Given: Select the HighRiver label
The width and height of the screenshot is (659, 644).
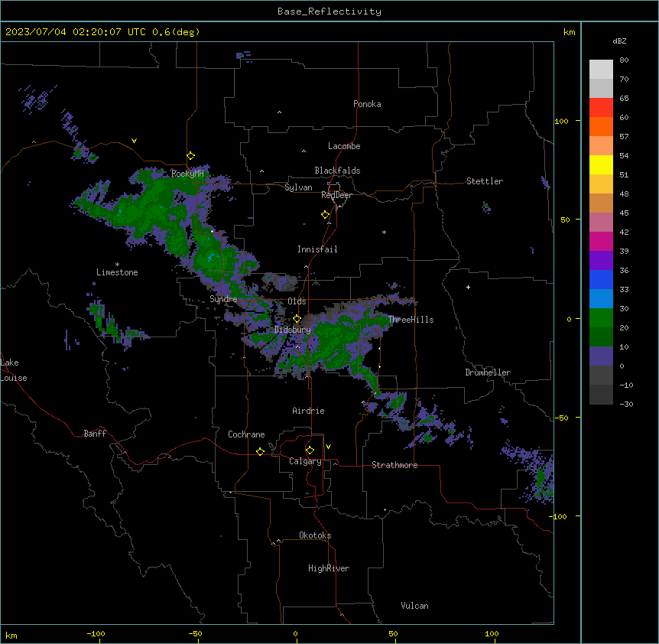Looking at the screenshot, I should pyautogui.click(x=329, y=568).
